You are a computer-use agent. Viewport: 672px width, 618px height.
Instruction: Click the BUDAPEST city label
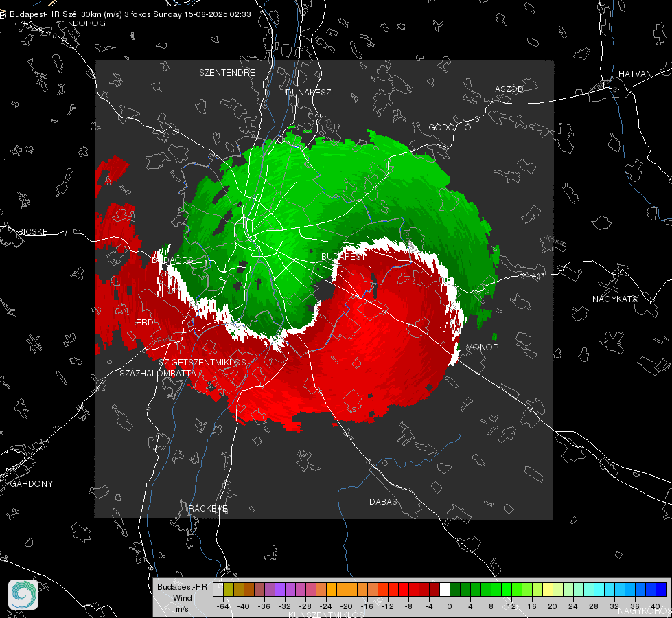(x=343, y=256)
